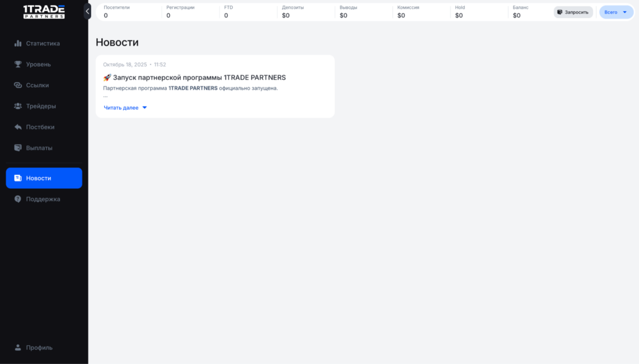
Task: Click the Ссылки chain link icon
Action: tap(18, 85)
